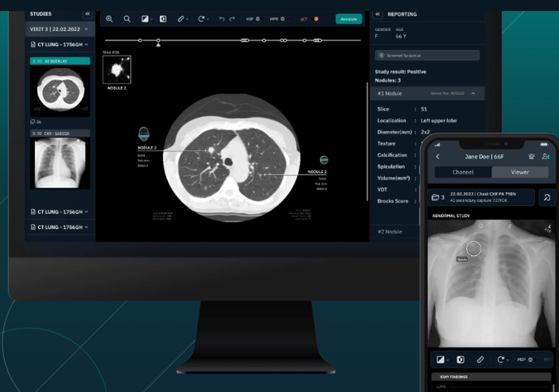Screen dimensions: 559x392
Task: Click the 'Nodules: 3' text
Action: pyautogui.click(x=387, y=81)
